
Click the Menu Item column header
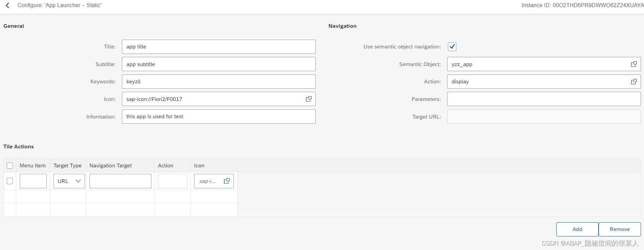point(33,166)
